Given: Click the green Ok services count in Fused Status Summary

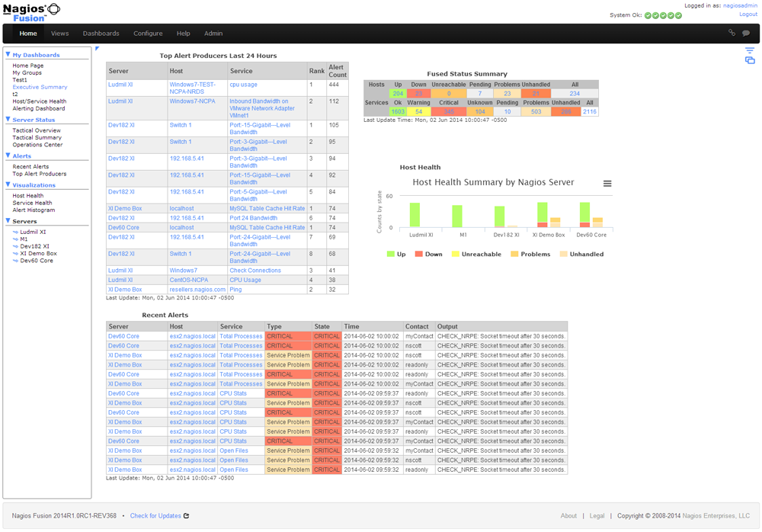Looking at the screenshot, I should coord(397,111).
